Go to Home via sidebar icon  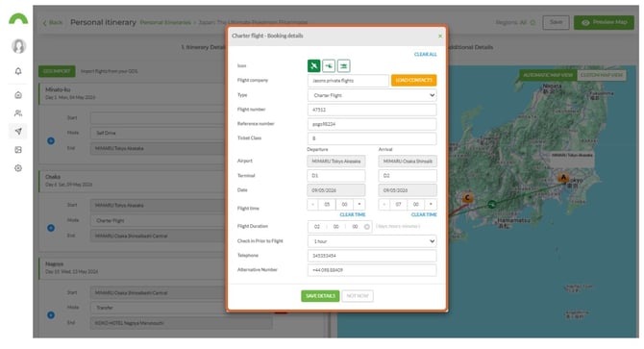[18, 95]
